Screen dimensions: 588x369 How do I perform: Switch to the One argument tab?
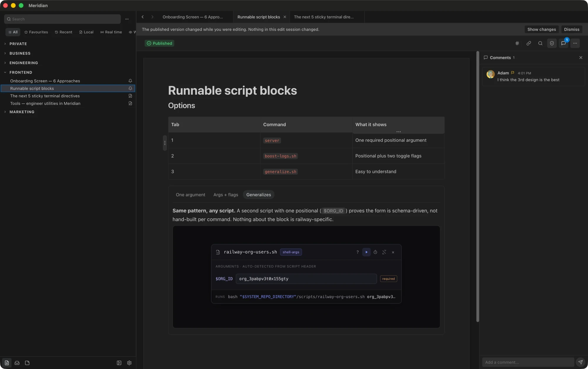(x=191, y=195)
